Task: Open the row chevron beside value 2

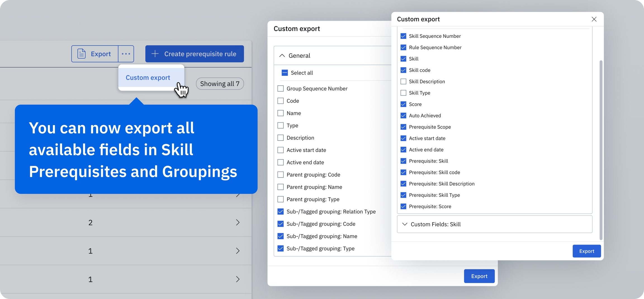Action: click(238, 223)
